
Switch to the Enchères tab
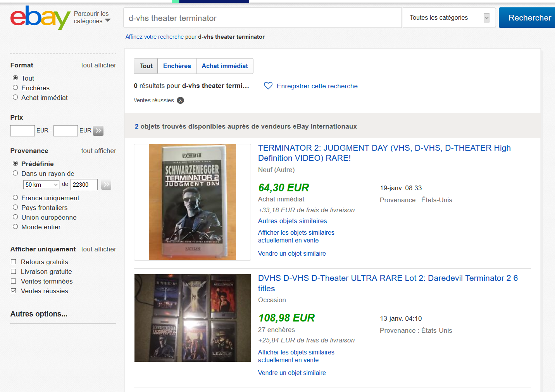click(177, 66)
